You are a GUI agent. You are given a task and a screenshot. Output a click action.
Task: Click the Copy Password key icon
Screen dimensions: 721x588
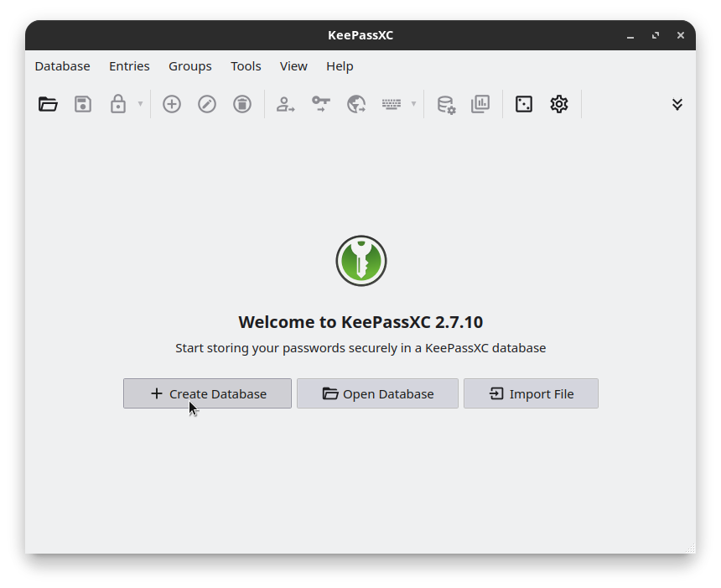tap(321, 104)
